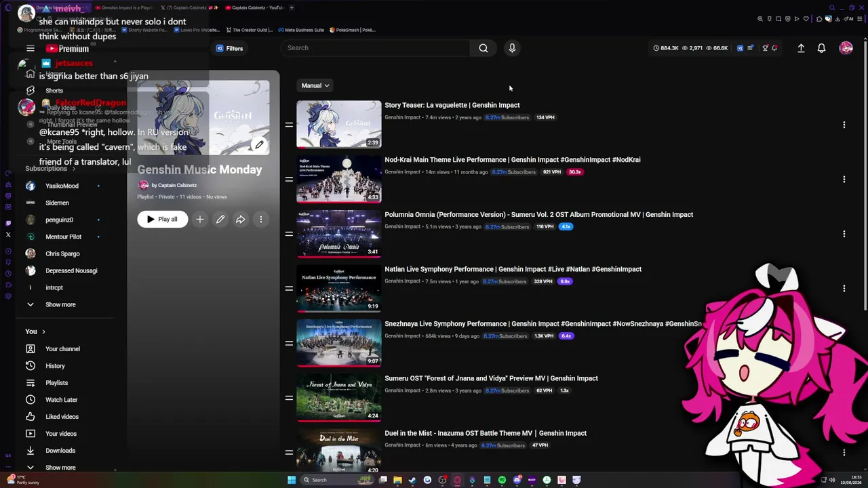This screenshot has height=488, width=868.
Task: Open Chris Spargo subscription channel
Action: click(x=62, y=253)
